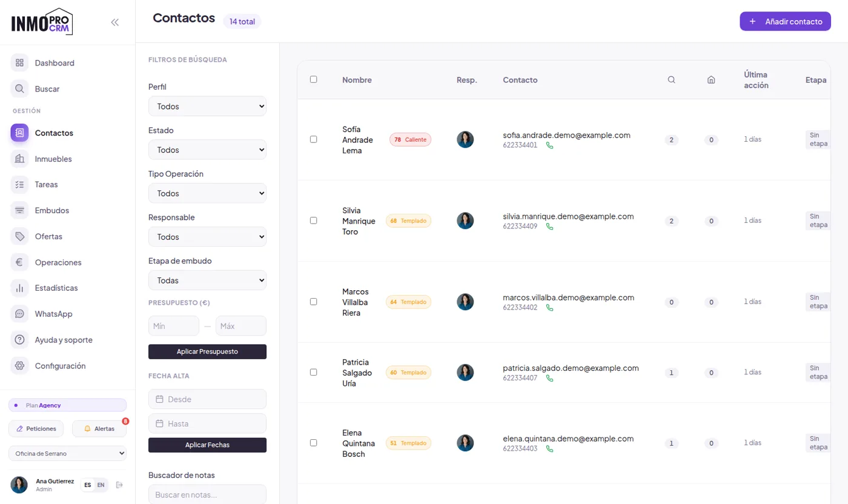Screen dimensions: 848x504
Task: Click the logout icon beside the language switch
Action: [x=119, y=485]
